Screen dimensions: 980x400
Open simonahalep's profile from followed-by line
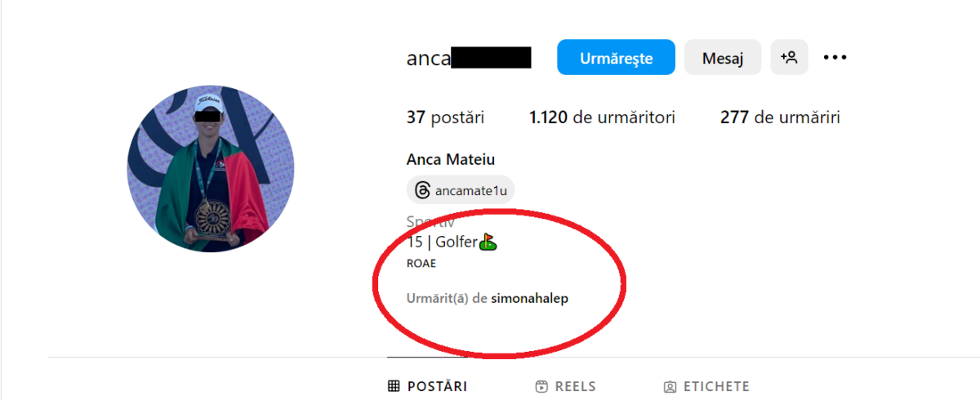(529, 298)
